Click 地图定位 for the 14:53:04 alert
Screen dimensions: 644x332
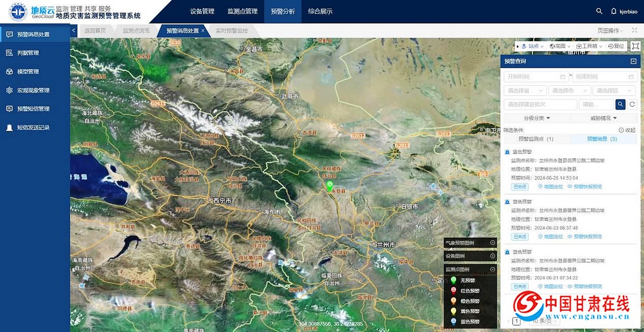pyautogui.click(x=551, y=187)
